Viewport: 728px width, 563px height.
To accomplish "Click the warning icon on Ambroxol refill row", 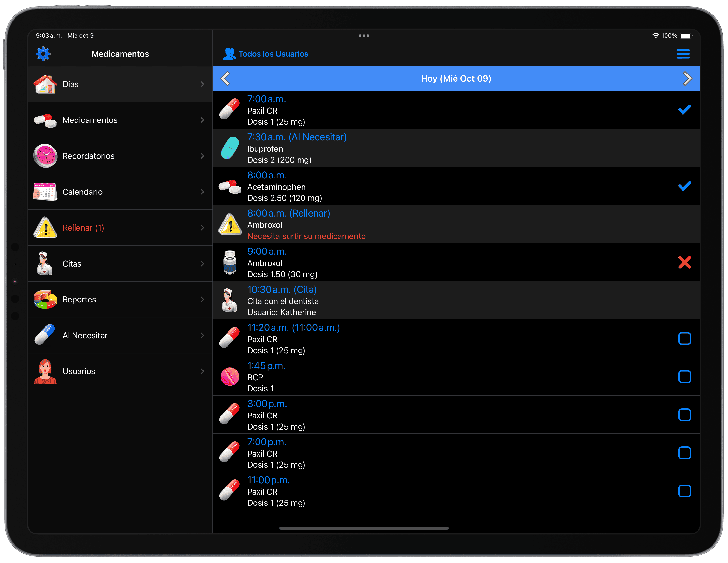I will [230, 224].
